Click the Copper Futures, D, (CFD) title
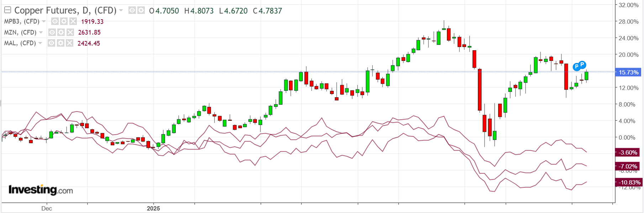Viewport: 644px width, 213px height. 65,11
